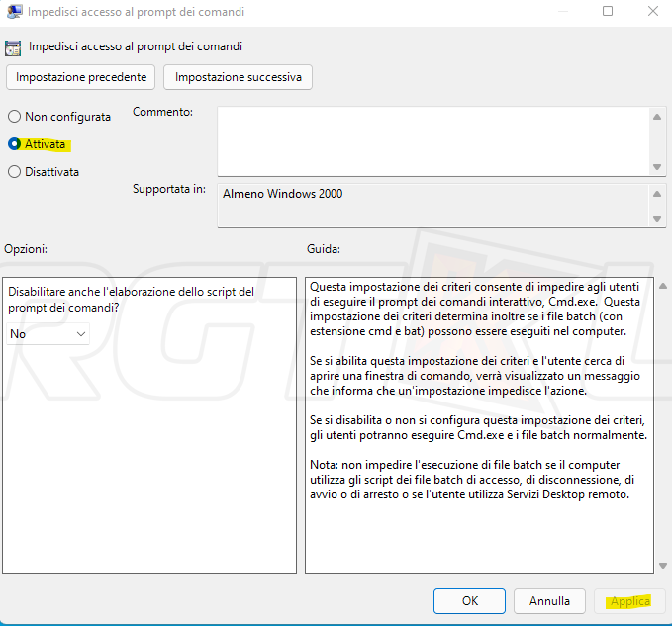The height and width of the screenshot is (626, 672).
Task: Click the Commento box scroll up arrow
Action: (658, 116)
